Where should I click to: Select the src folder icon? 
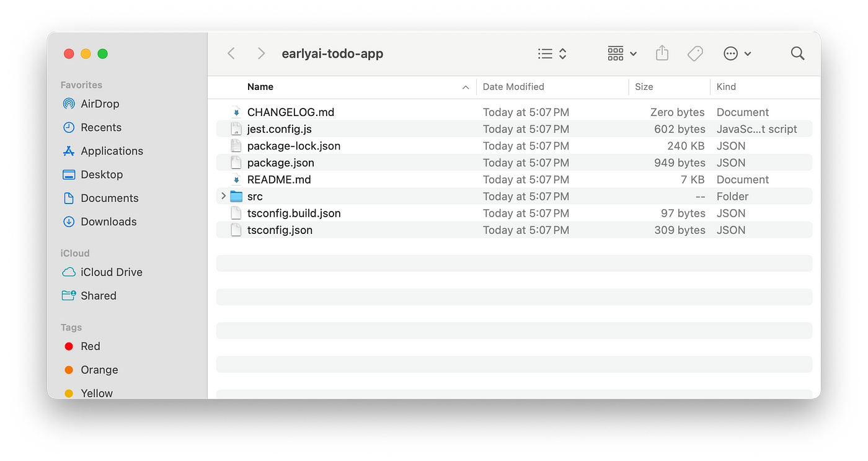(x=236, y=197)
